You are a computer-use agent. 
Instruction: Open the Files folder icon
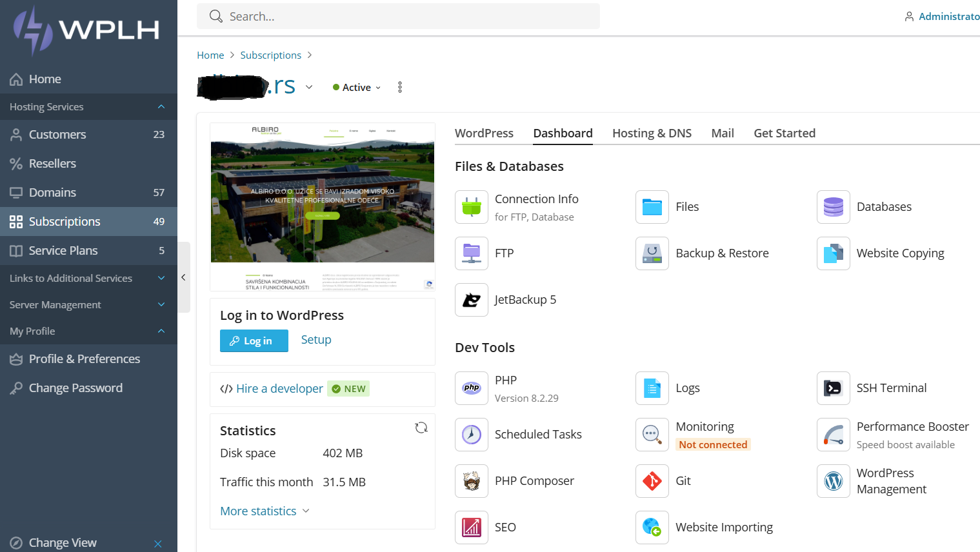click(652, 207)
